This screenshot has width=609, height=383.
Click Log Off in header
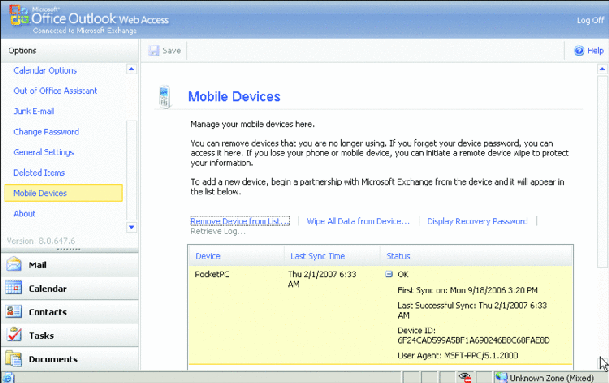(590, 20)
